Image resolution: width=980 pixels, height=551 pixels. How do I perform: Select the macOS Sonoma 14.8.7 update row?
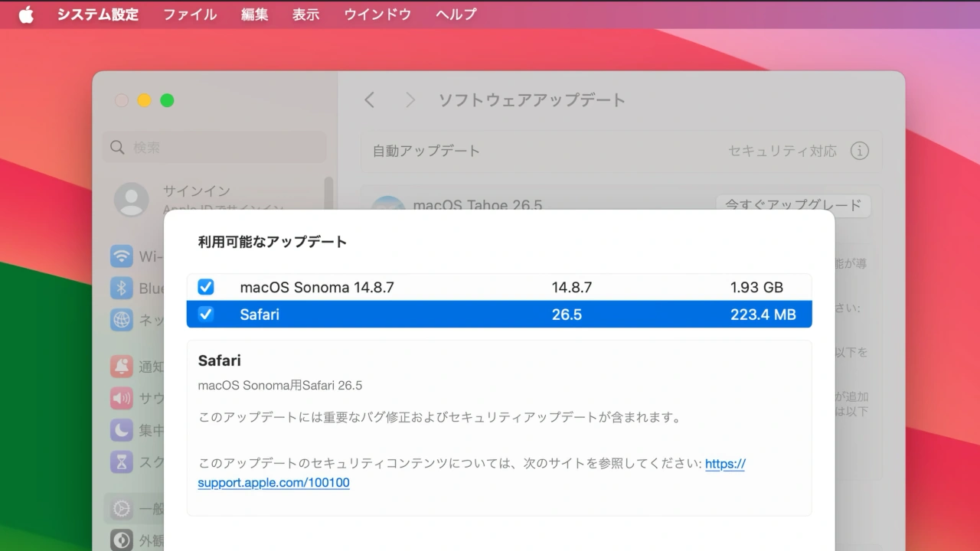[499, 287]
